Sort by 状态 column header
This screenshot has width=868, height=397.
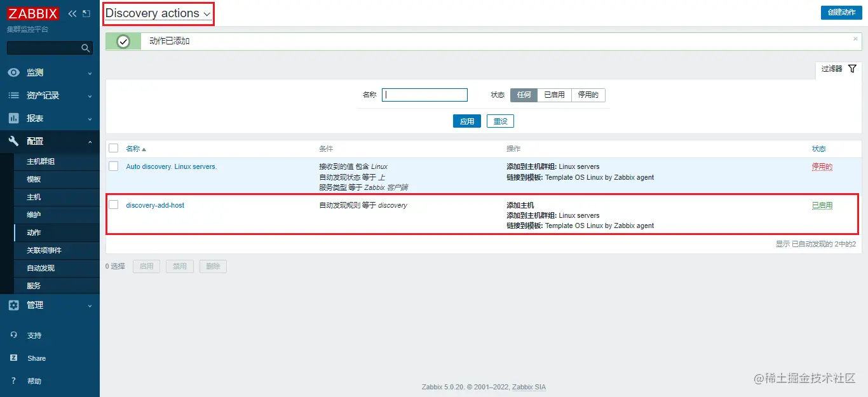(818, 149)
